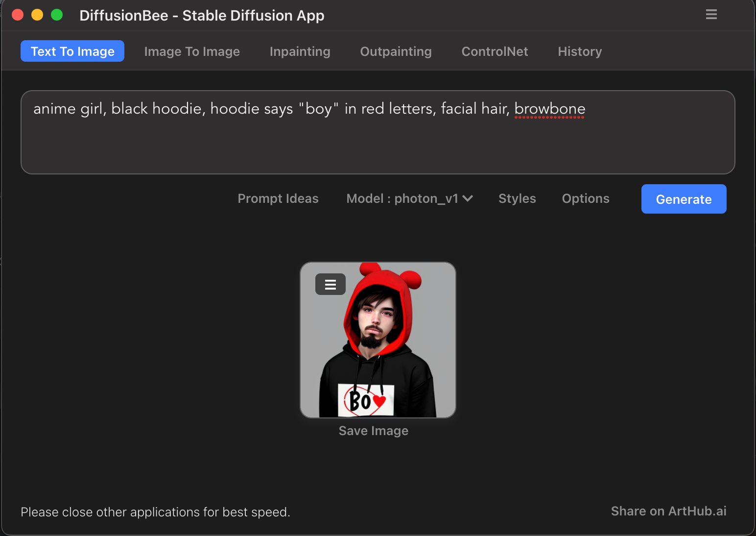This screenshot has height=536, width=756.
Task: Open the Inpainting tab
Action: point(300,51)
